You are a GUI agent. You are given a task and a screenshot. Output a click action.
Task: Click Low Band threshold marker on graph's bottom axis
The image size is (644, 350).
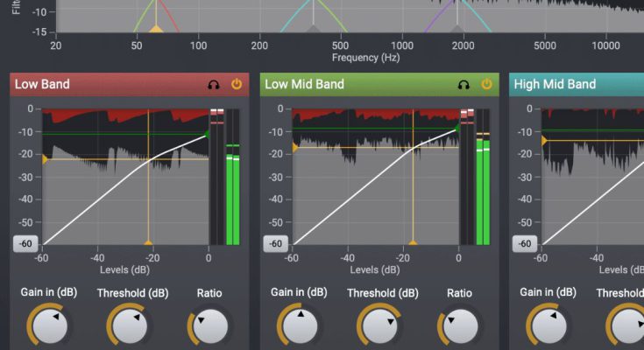pyautogui.click(x=148, y=243)
